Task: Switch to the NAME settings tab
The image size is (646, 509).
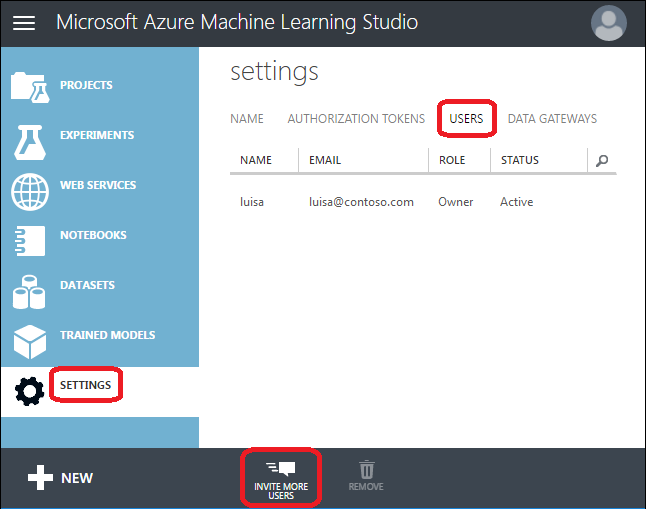Action: [x=247, y=119]
